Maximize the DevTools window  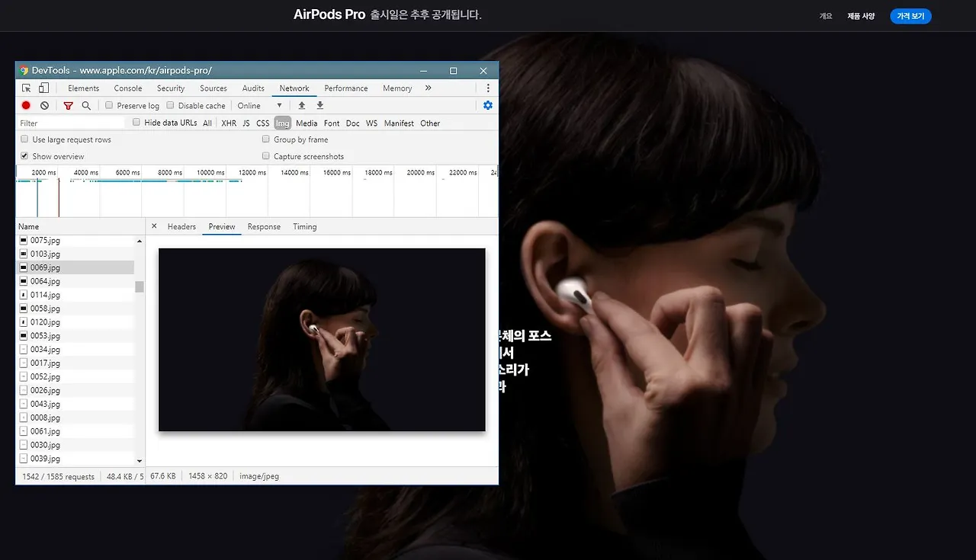(453, 70)
